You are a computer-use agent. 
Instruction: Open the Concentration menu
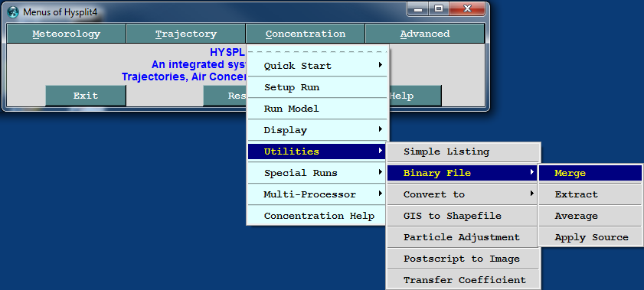[306, 34]
